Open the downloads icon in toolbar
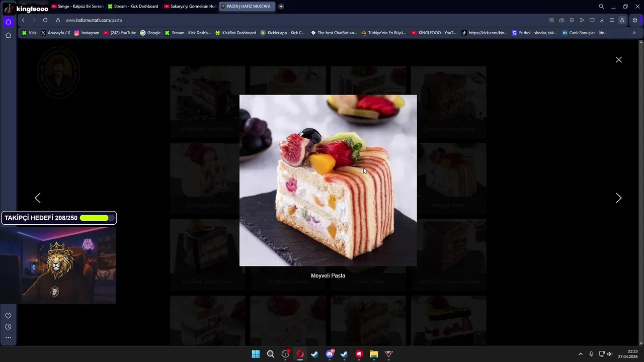 (x=602, y=20)
